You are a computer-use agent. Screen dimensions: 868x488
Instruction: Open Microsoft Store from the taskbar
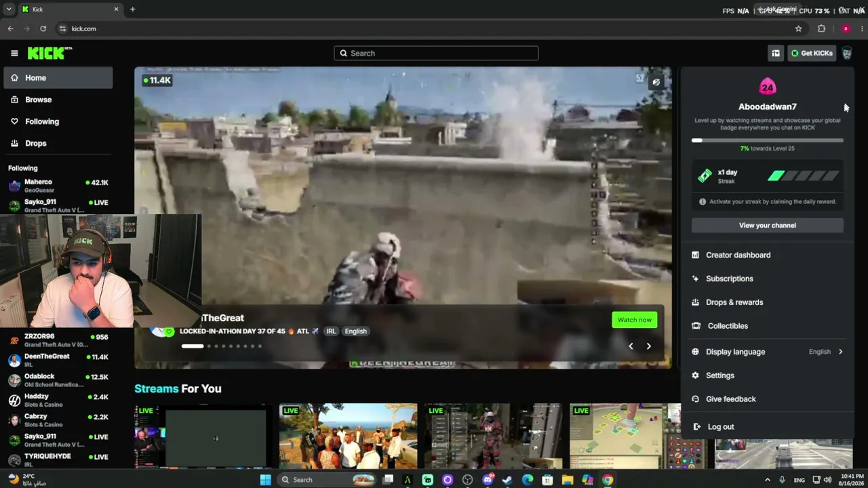click(x=547, y=480)
